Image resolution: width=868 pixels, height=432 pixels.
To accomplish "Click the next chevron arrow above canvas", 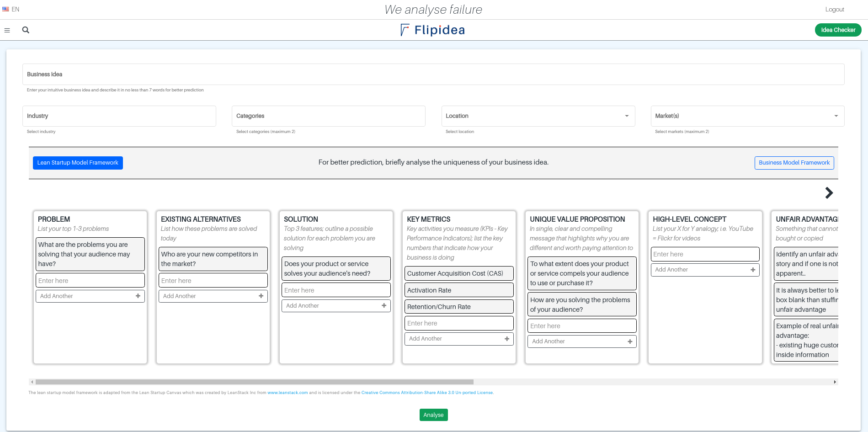I will point(829,193).
